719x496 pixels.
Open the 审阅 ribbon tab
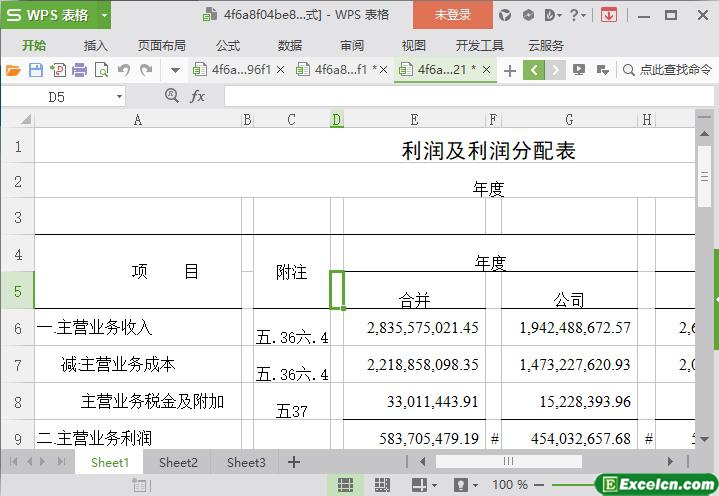click(x=352, y=45)
